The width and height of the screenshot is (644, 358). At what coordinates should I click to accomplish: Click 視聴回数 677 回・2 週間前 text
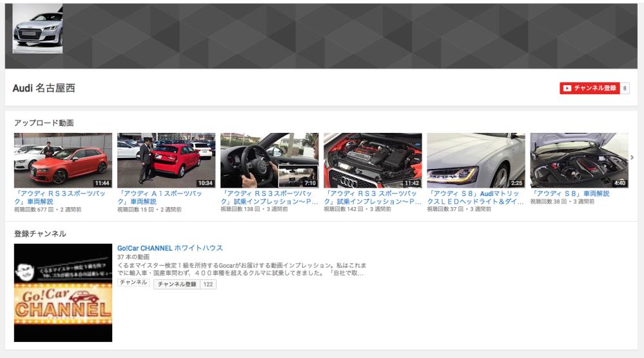(48, 210)
